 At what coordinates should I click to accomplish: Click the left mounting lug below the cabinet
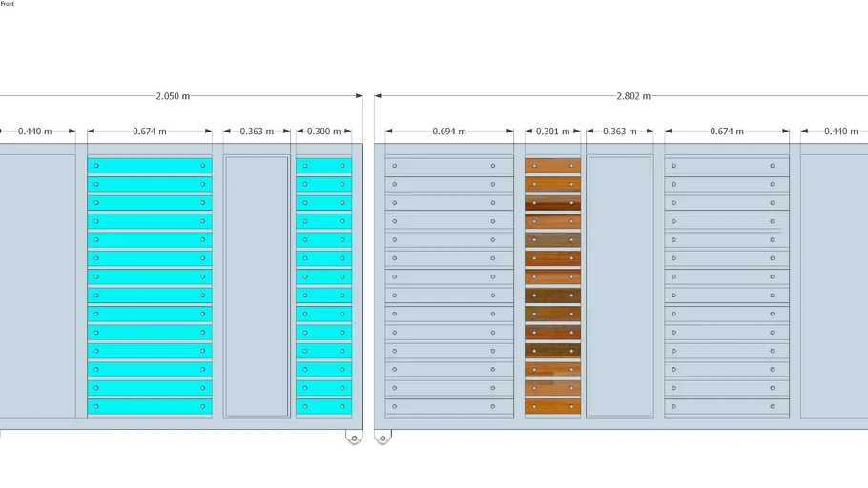click(354, 438)
